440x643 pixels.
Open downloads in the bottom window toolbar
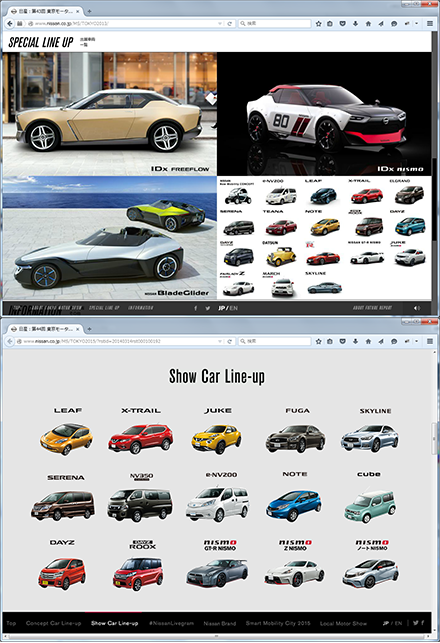[x=355, y=341]
